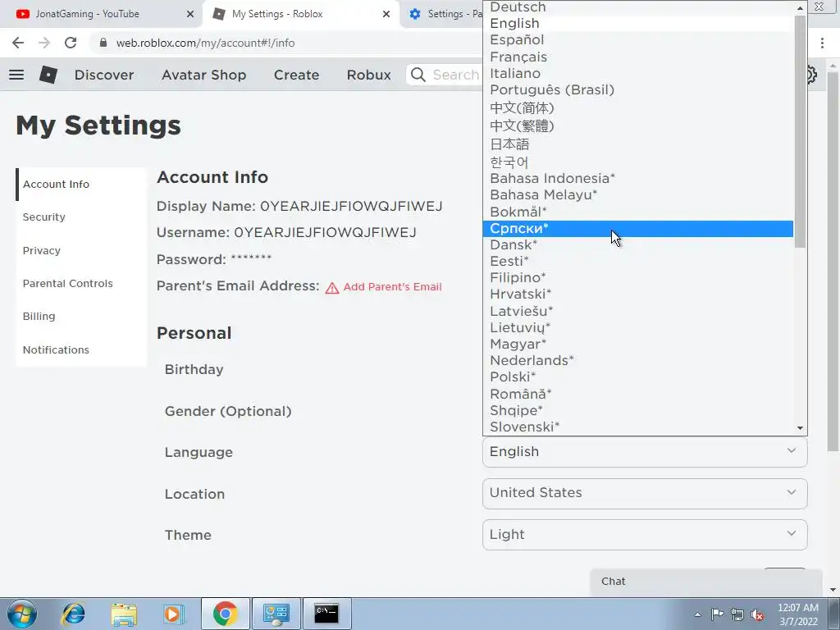Open Robux page in navbar
The image size is (840, 630).
point(368,75)
